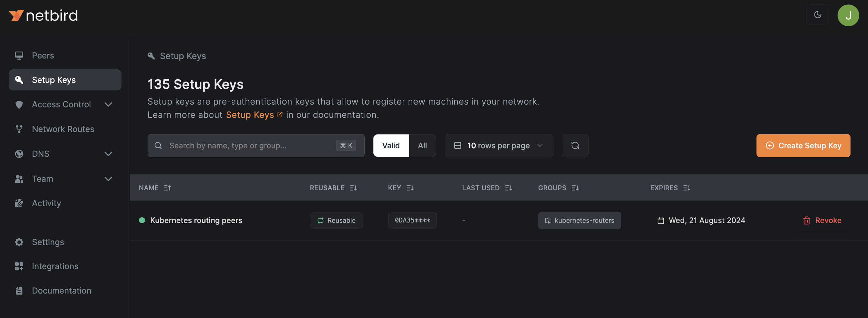Switch filter to All keys
The height and width of the screenshot is (318, 868).
click(x=422, y=146)
